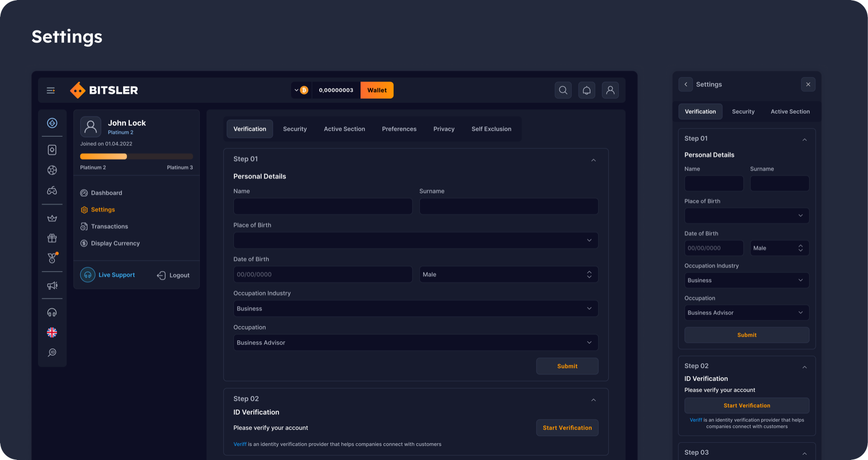This screenshot has height=460, width=868.
Task: Click the dollar coin icon beside Display Currency
Action: [84, 244]
